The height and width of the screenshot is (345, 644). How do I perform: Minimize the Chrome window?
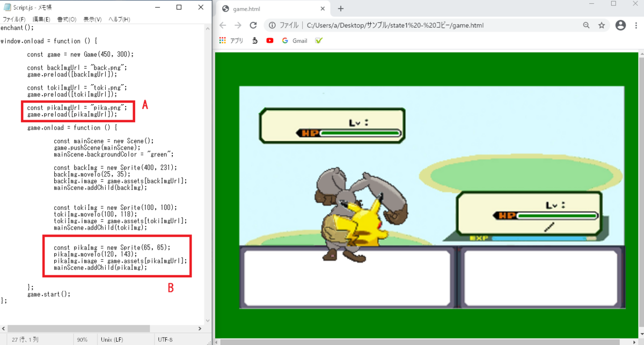(x=590, y=4)
